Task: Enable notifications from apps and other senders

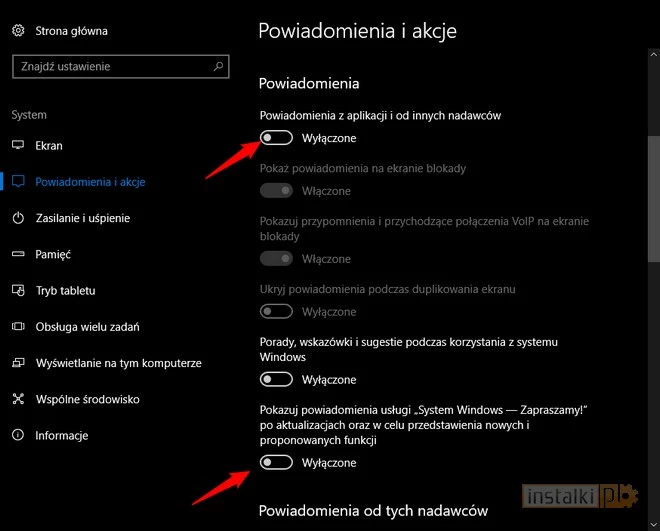Action: point(276,138)
